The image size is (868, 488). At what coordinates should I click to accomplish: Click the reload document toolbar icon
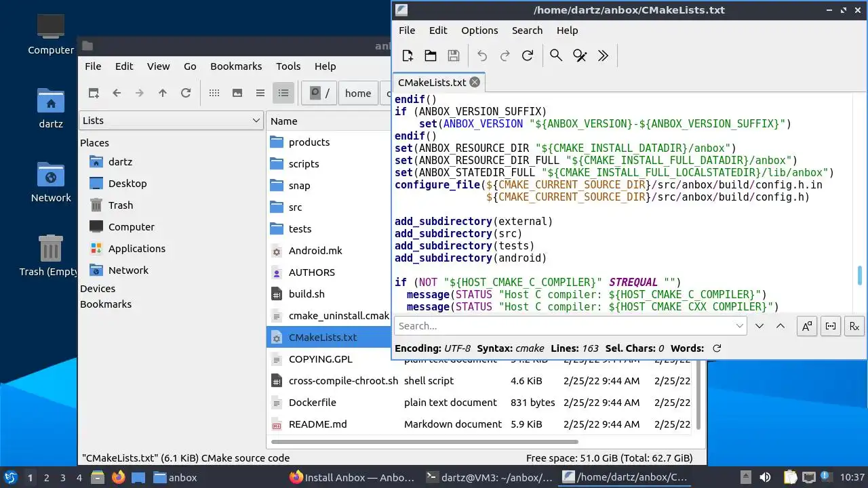click(528, 56)
